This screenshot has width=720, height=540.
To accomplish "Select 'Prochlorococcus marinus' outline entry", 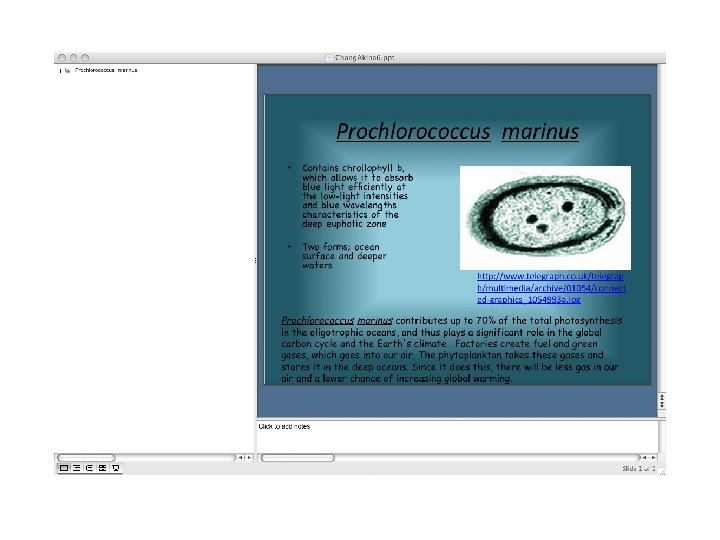I will 106,70.
